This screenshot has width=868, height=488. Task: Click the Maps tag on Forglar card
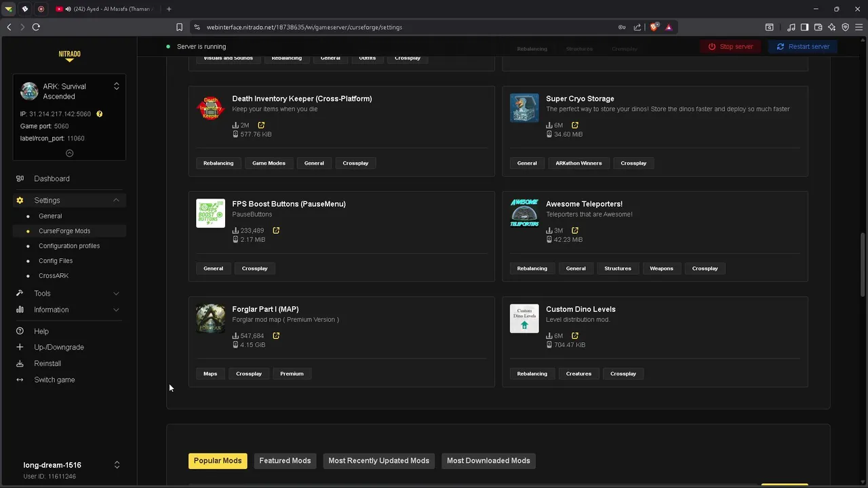(x=210, y=373)
